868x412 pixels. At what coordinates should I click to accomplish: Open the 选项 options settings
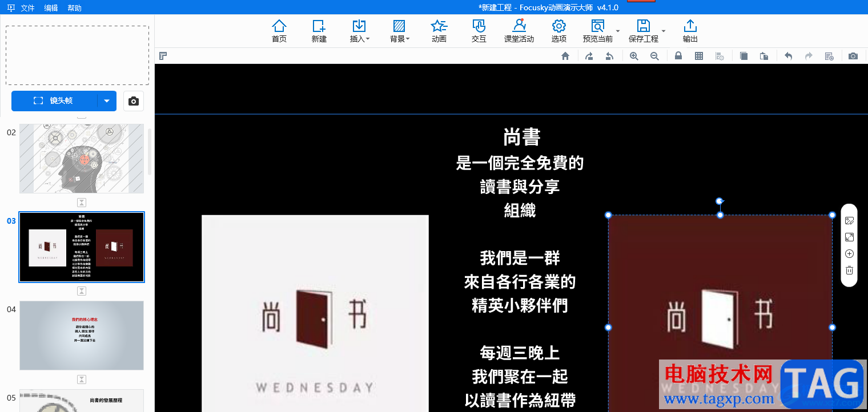(559, 31)
